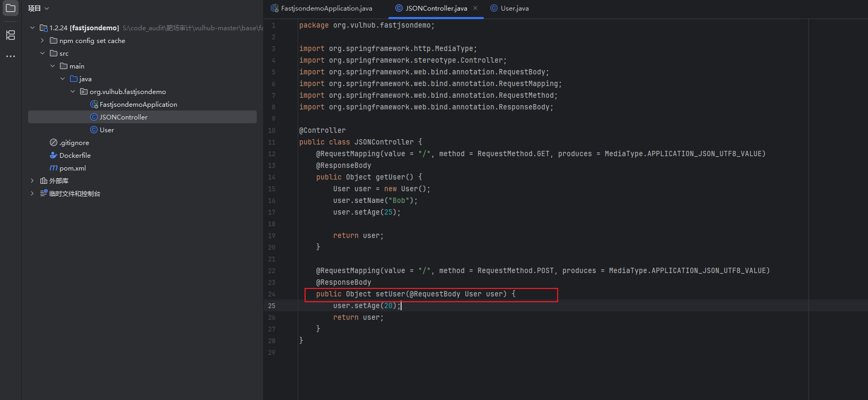Click the package declaration on line 1

coord(367,25)
